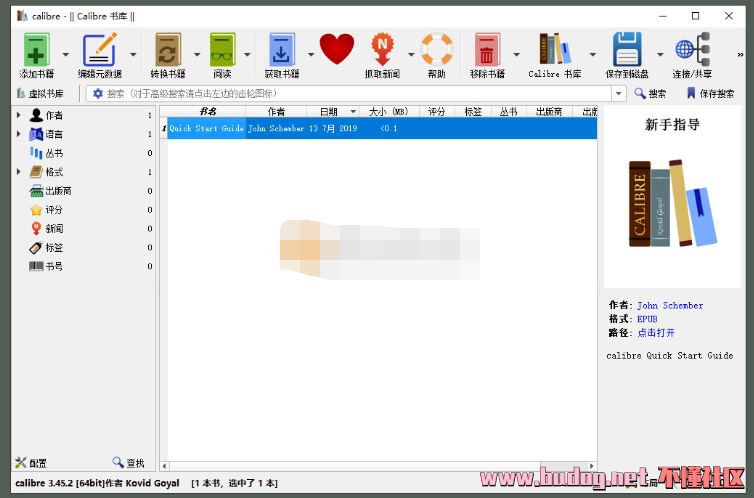
Task: Click the John Schember author cell in the book row
Action: [276, 128]
